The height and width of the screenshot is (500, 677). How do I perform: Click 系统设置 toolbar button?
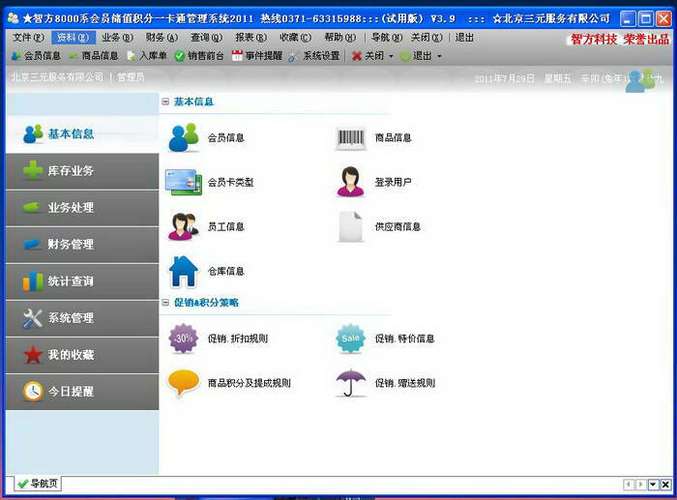pyautogui.click(x=315, y=56)
